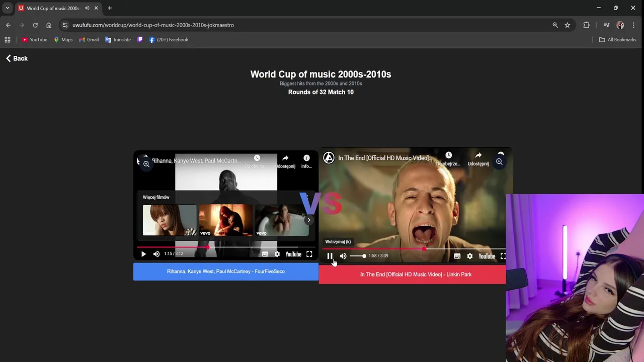
Task: Mute the tab via speaker icon
Action: (x=87, y=8)
